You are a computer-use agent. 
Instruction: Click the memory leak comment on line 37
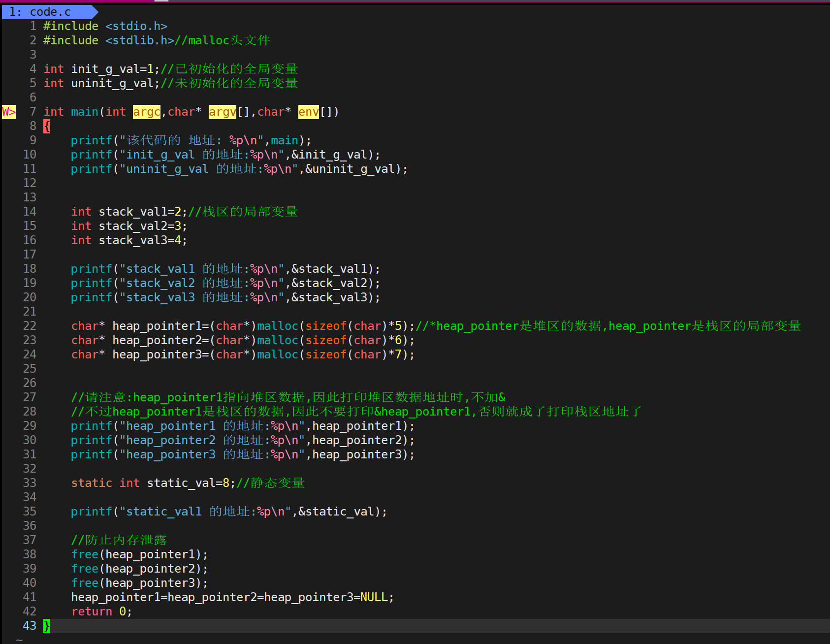click(119, 540)
